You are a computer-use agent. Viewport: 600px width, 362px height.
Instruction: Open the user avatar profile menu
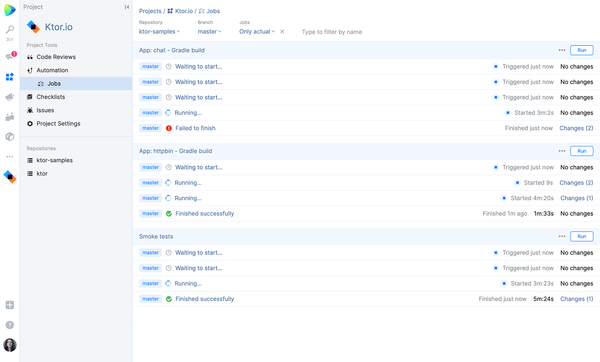click(10, 345)
